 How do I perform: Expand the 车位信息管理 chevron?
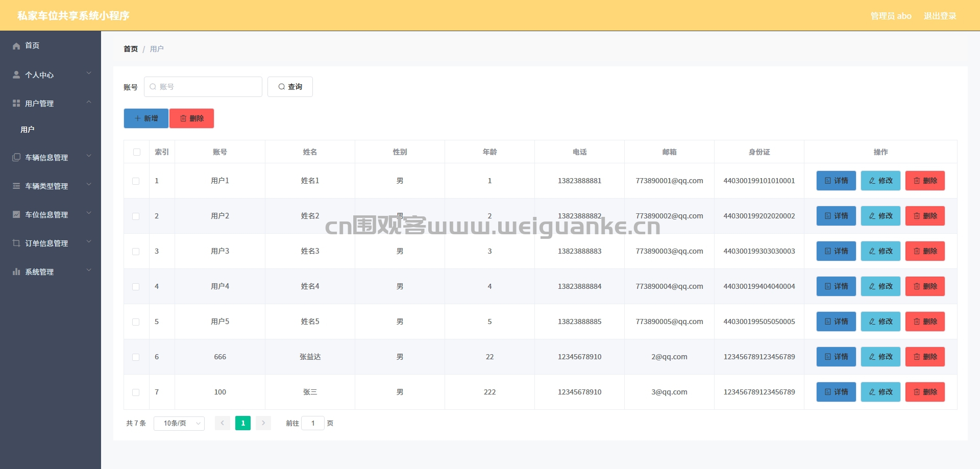pos(89,213)
